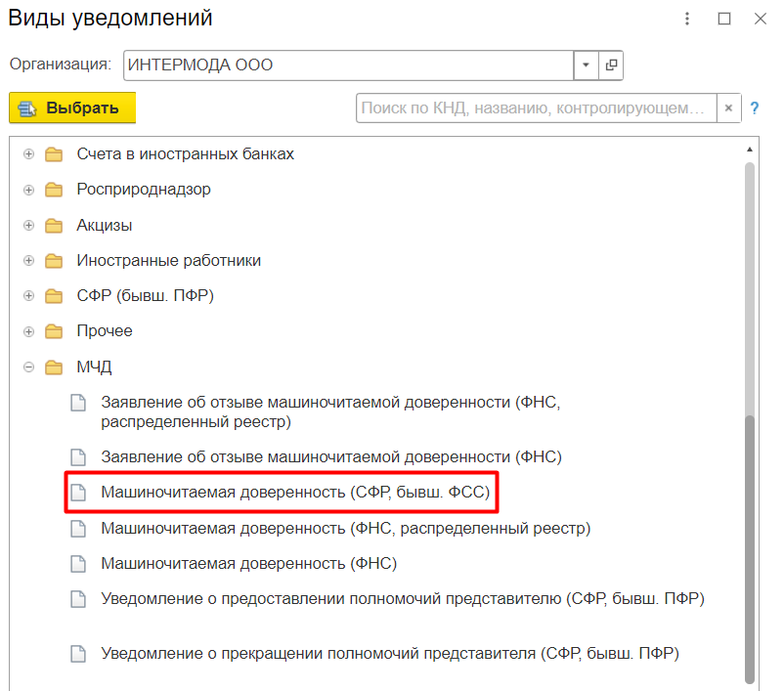Click the search field for КНД or name
This screenshot has height=691, width=784.
tap(536, 108)
